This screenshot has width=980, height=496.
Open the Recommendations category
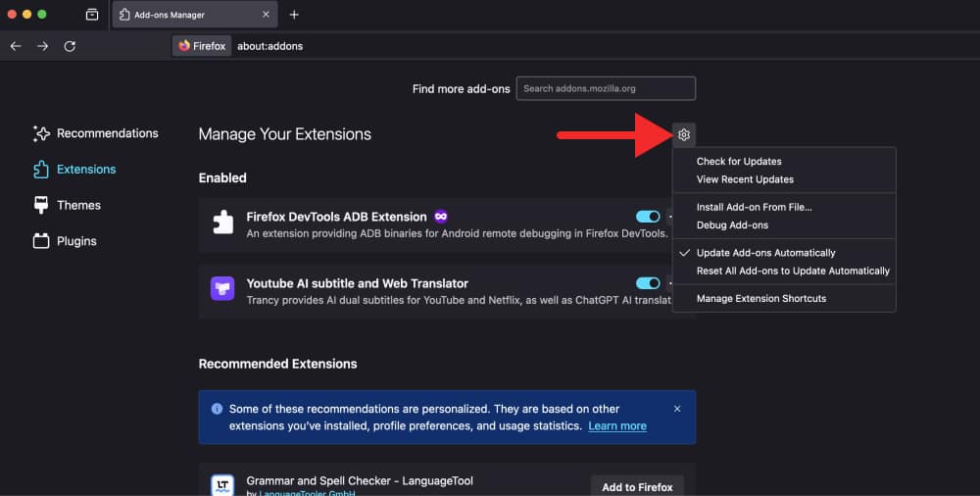coord(96,133)
